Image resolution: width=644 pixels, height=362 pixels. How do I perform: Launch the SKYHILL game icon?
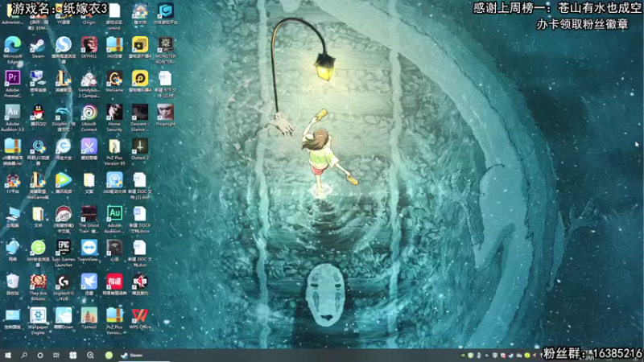(89, 47)
